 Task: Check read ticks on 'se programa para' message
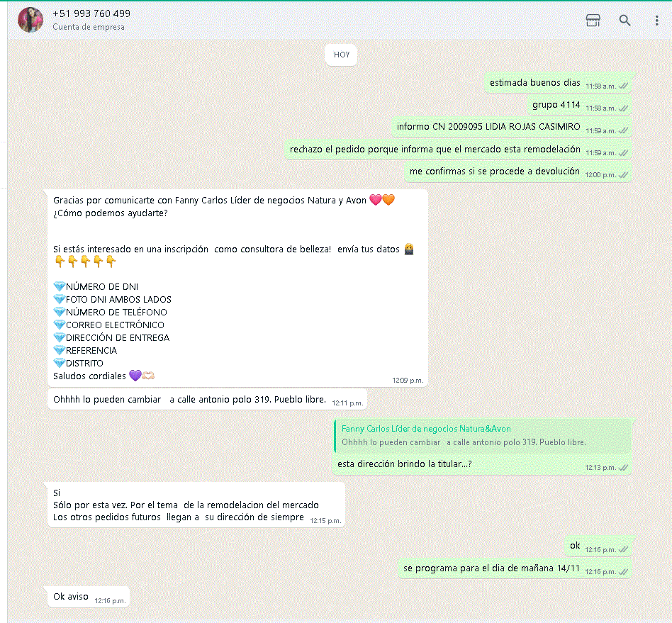[x=624, y=571]
